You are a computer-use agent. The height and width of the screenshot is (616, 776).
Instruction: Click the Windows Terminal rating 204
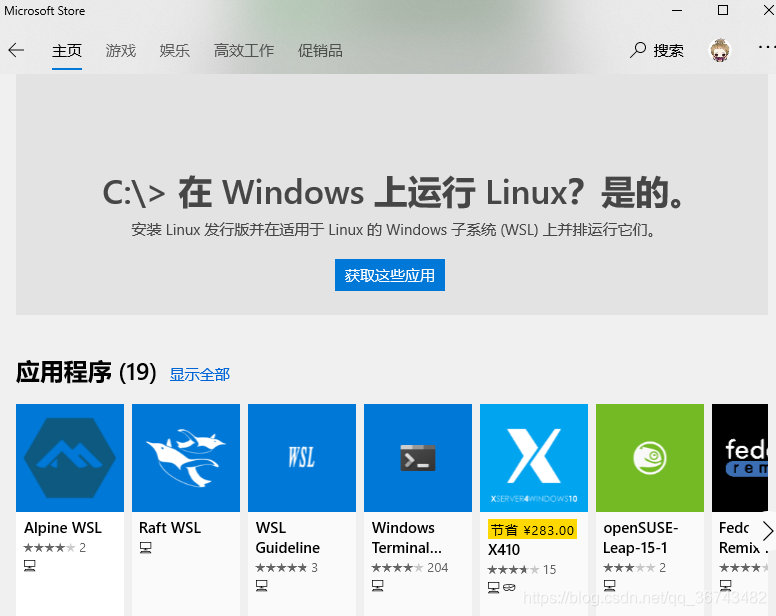[x=410, y=568]
